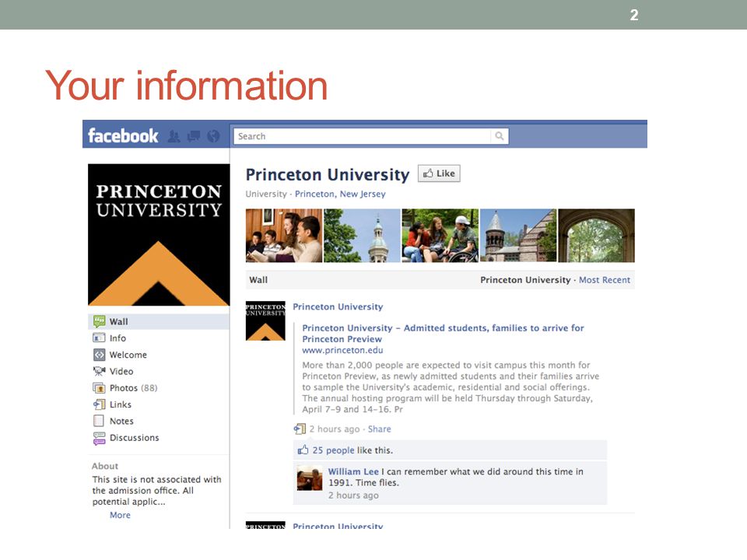Open William Lee's profile name link
This screenshot has height=560, width=747.
[353, 471]
